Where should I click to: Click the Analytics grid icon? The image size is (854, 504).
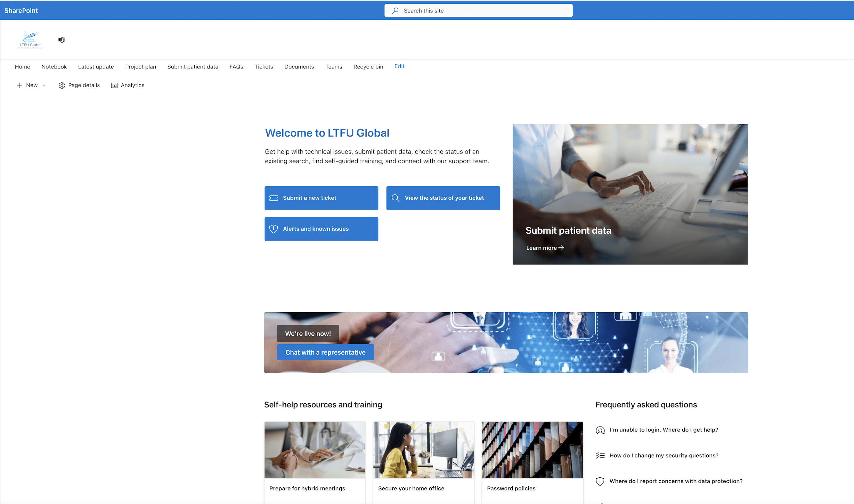(x=114, y=85)
